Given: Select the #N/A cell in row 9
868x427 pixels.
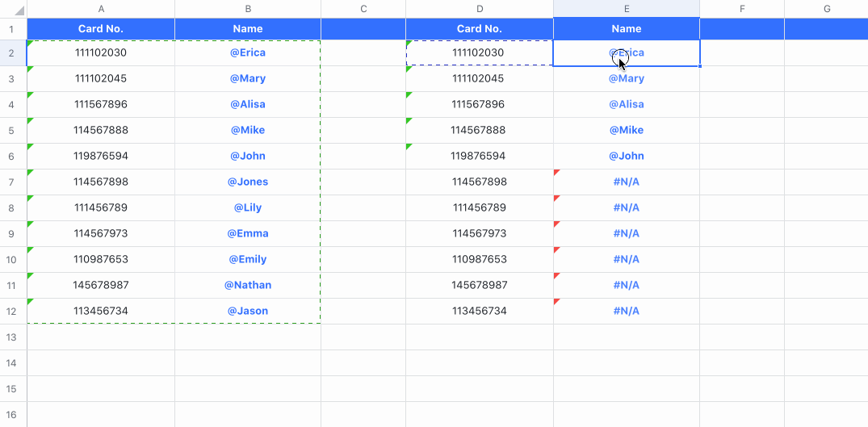Looking at the screenshot, I should pyautogui.click(x=627, y=233).
